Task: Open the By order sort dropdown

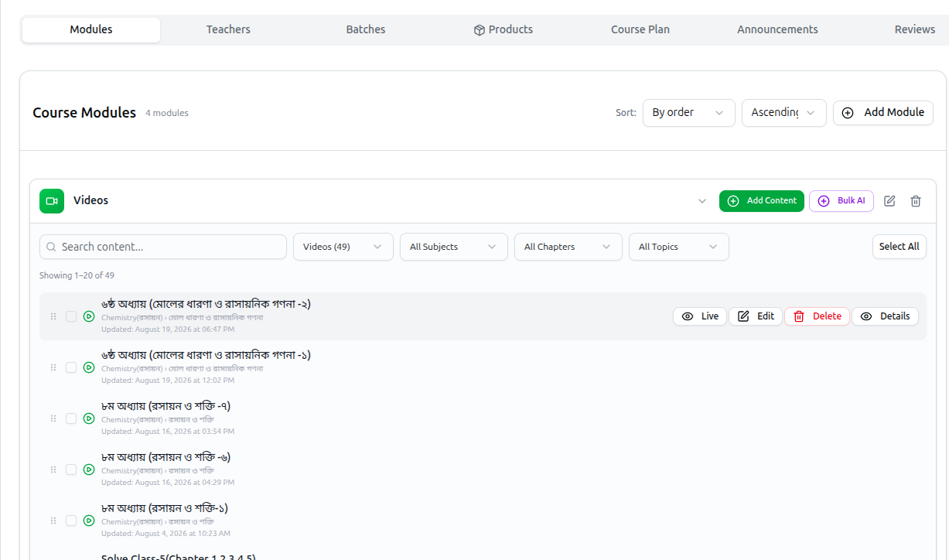Action: click(x=688, y=113)
